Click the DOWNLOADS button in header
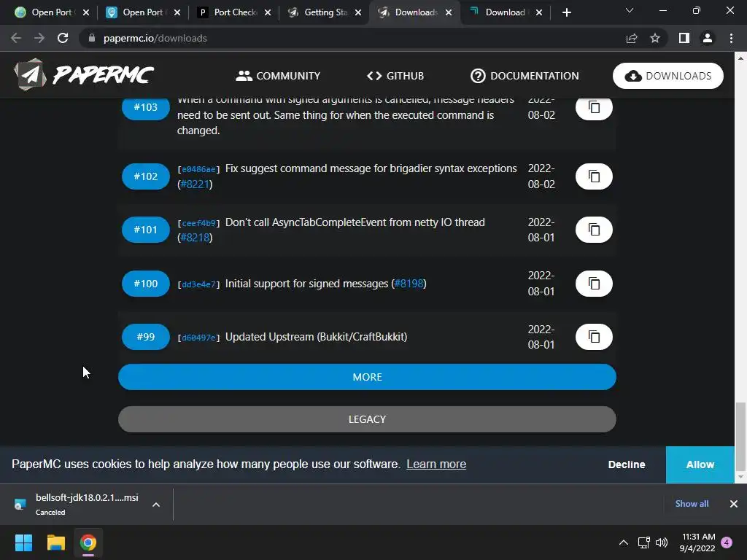This screenshot has height=560, width=747. pyautogui.click(x=668, y=76)
